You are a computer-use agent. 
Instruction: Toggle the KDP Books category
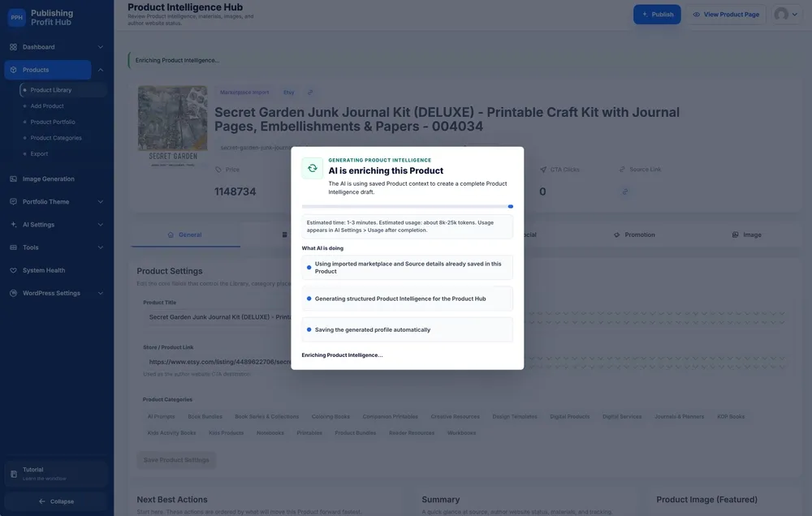click(731, 417)
